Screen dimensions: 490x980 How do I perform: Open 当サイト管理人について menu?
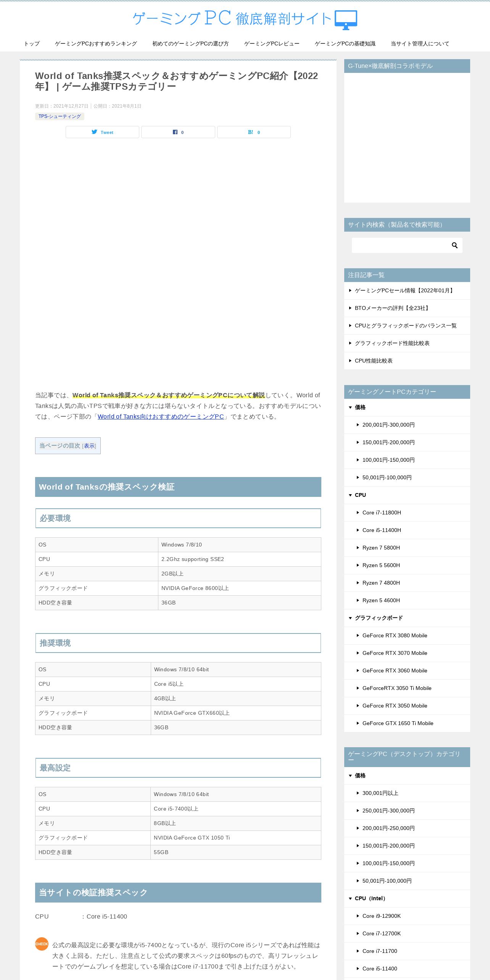420,44
